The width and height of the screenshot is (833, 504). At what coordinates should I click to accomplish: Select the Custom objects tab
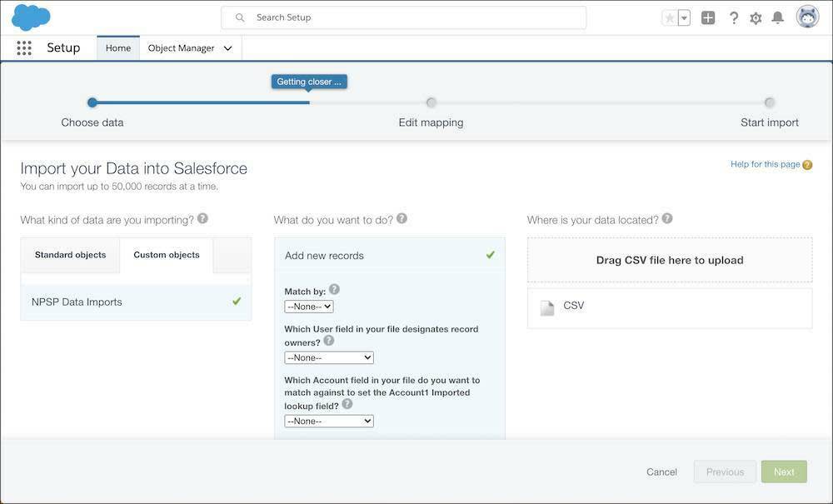tap(167, 255)
